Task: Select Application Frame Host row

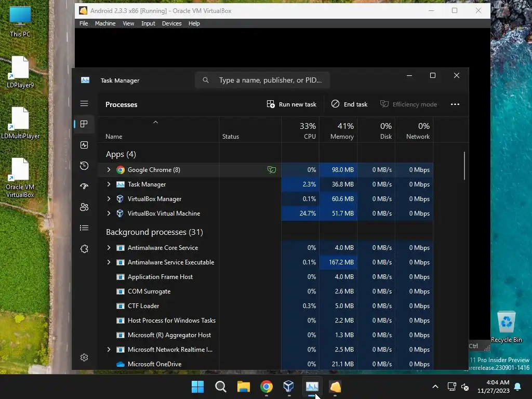Action: point(265,277)
